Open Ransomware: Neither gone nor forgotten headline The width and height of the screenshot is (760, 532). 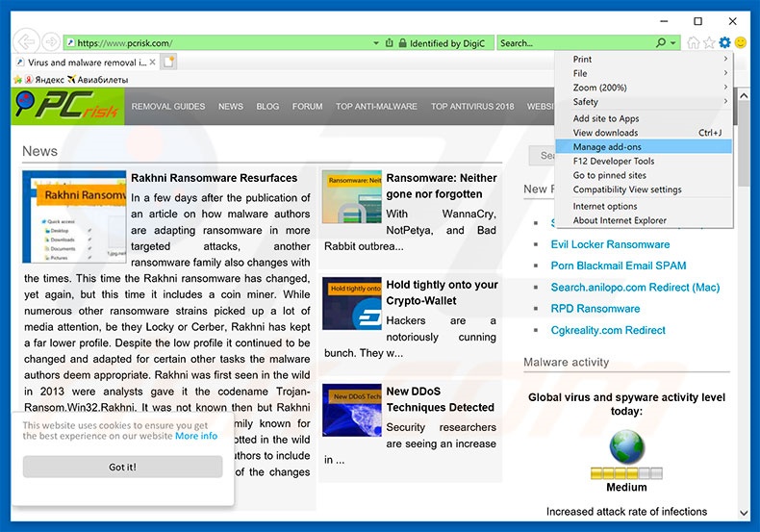point(442,186)
